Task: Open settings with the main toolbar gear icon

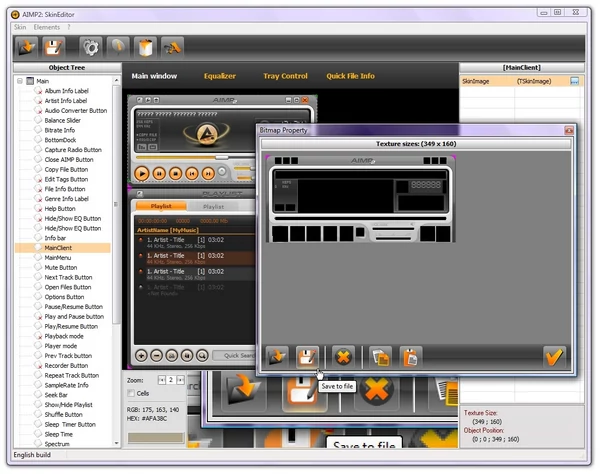Action: pyautogui.click(x=91, y=48)
